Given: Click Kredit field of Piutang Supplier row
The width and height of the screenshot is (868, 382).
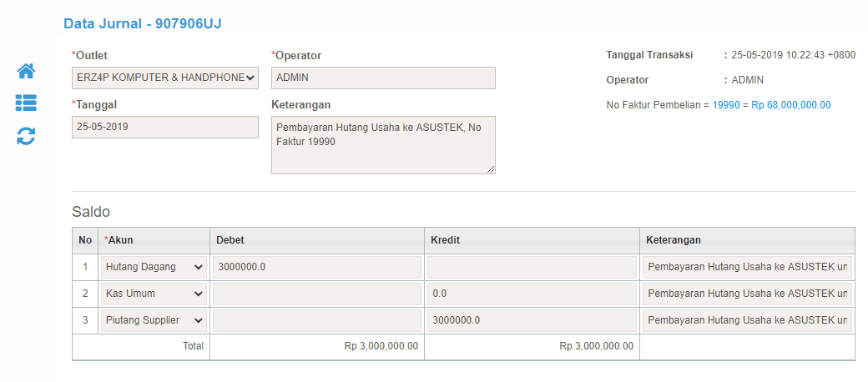Looking at the screenshot, I should 532,320.
